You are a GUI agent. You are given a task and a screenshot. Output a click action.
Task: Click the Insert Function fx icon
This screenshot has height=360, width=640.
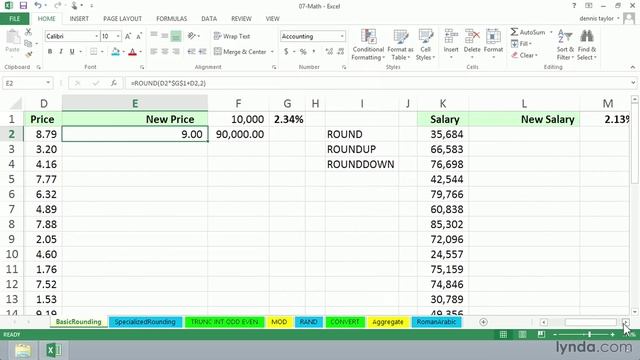pyautogui.click(x=114, y=83)
